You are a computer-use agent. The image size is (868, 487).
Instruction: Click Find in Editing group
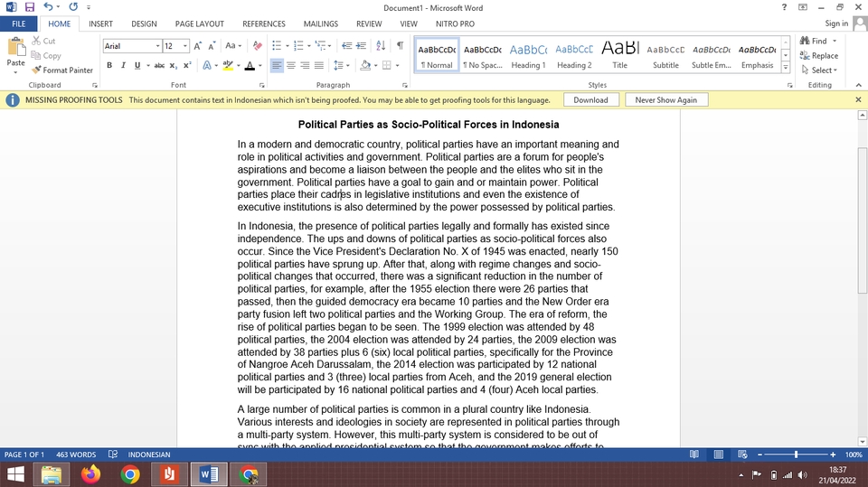pyautogui.click(x=814, y=41)
